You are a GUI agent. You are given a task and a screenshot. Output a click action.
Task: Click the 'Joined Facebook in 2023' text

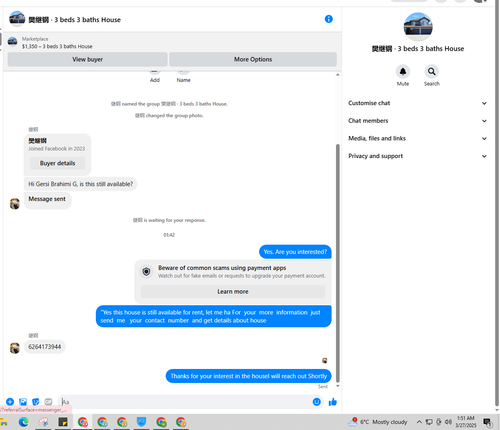click(x=57, y=149)
